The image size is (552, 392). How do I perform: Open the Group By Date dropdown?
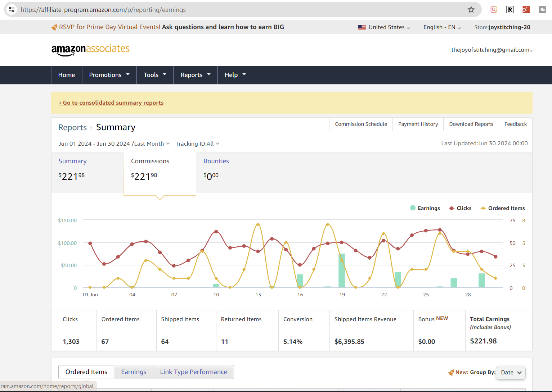511,373
